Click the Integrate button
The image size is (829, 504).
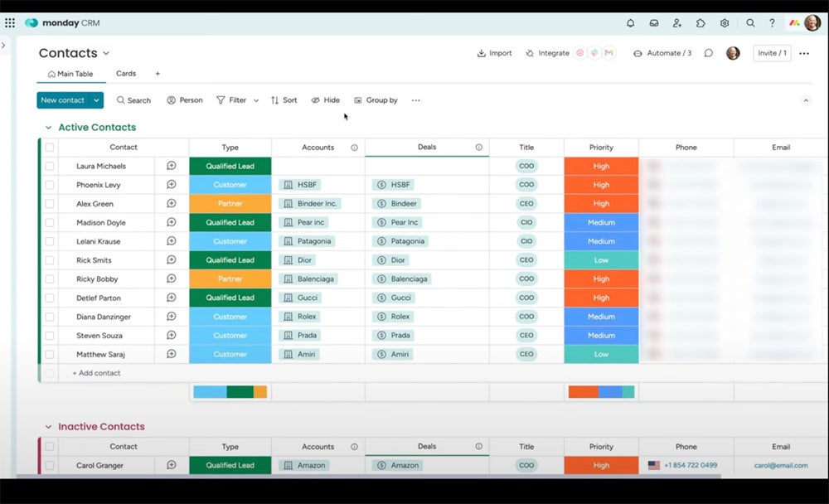tap(547, 53)
